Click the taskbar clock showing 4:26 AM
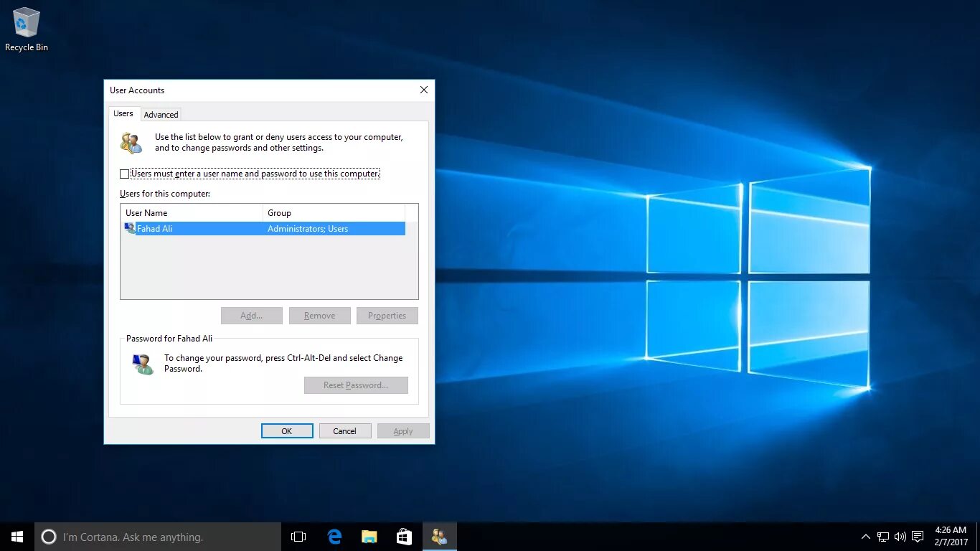Viewport: 980px width, 551px height. tap(951, 537)
